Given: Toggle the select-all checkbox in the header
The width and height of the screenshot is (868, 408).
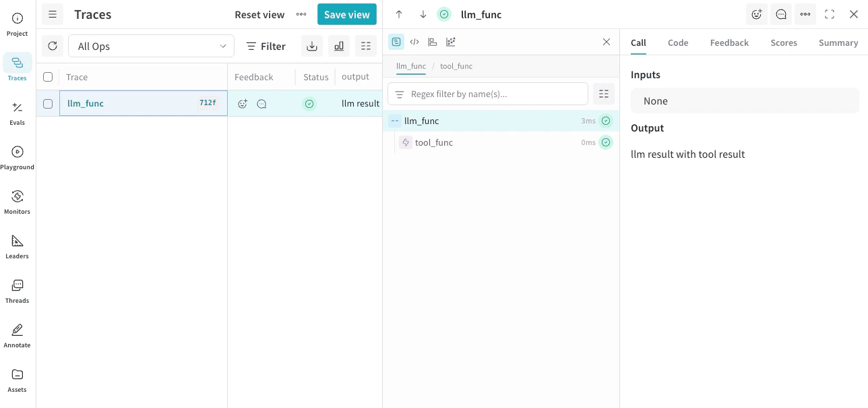Looking at the screenshot, I should tap(47, 76).
